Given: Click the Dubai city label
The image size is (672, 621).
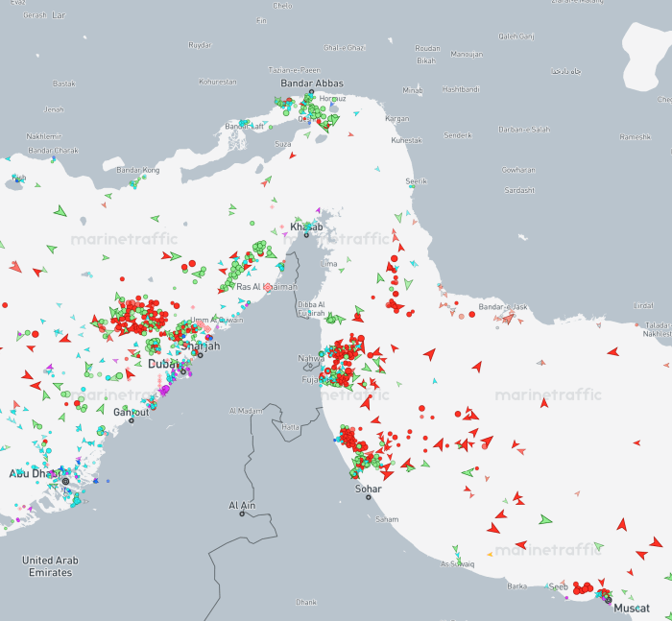Looking at the screenshot, I should (x=164, y=364).
